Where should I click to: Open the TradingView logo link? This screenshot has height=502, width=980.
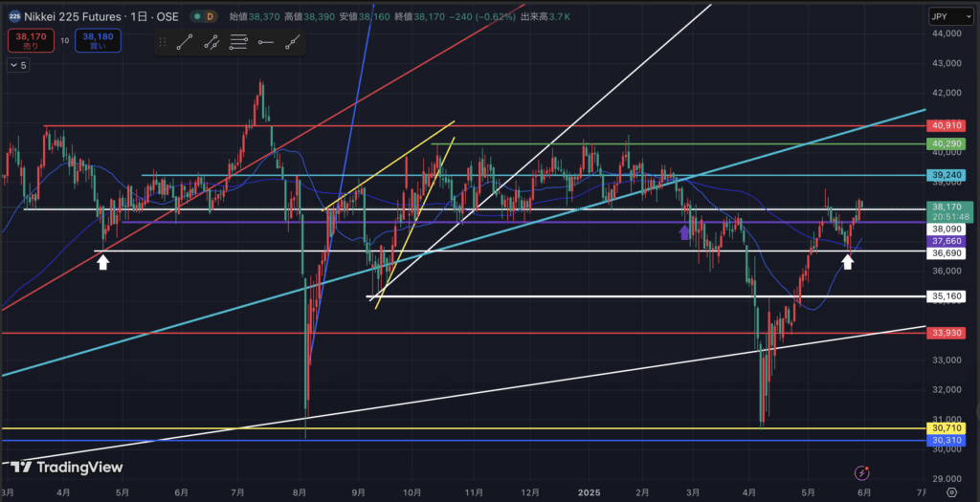click(68, 467)
